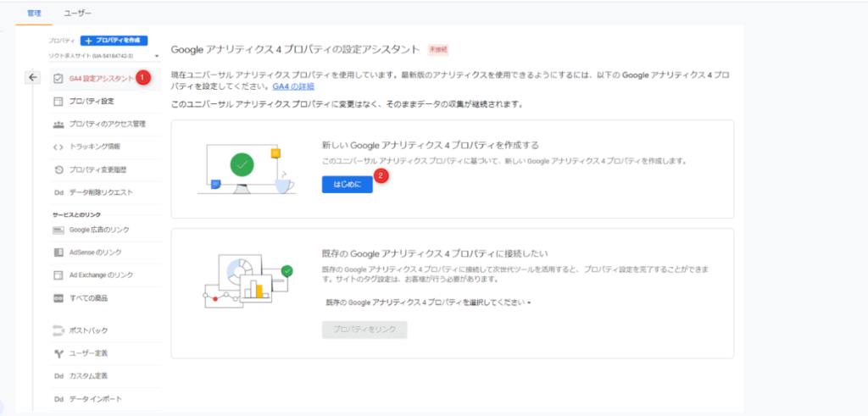The height and width of the screenshot is (416, 868).
Task: Switch to the 管理 tab
Action: (x=34, y=13)
